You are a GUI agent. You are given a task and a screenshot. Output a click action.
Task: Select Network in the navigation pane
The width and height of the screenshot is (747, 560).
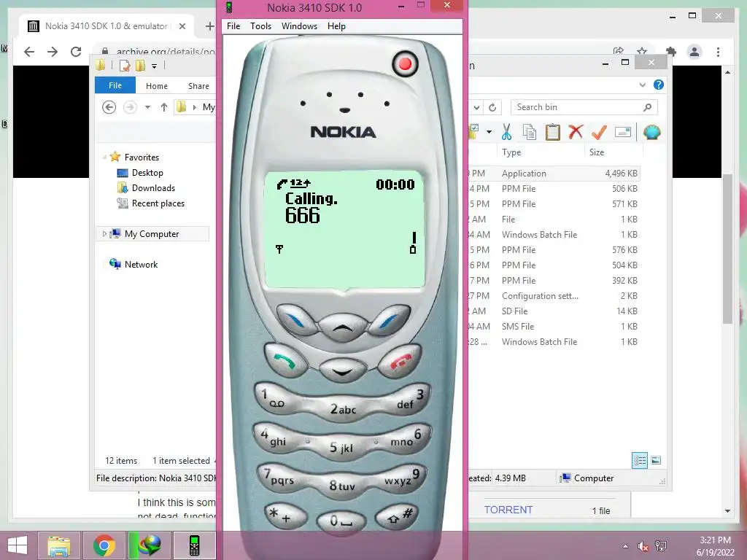click(141, 265)
